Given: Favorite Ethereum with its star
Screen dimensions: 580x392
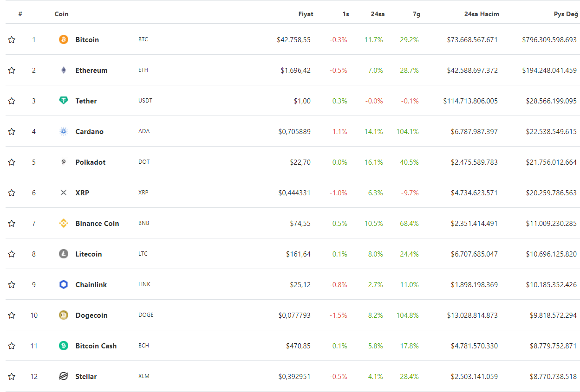Looking at the screenshot, I should [x=12, y=71].
